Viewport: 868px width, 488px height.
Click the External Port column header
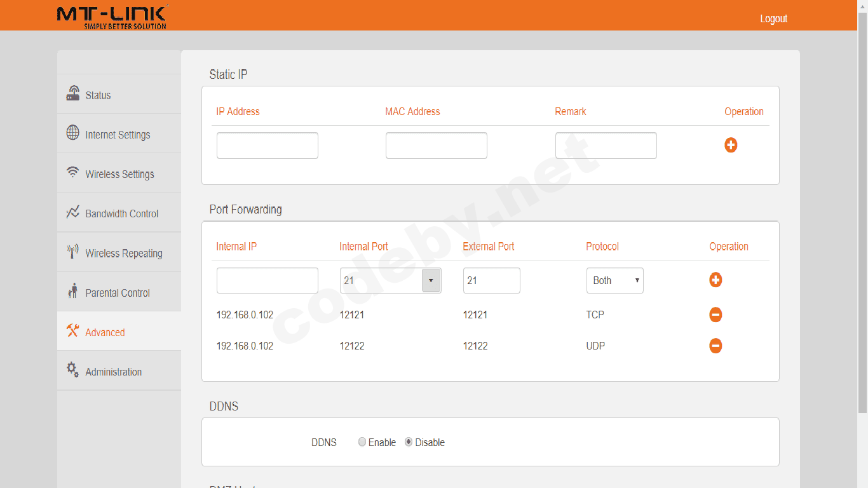(x=489, y=247)
